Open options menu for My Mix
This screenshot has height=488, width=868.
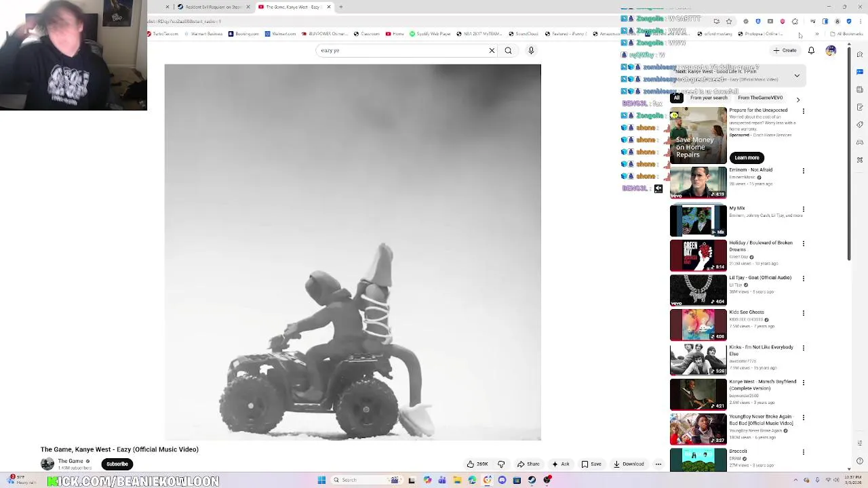(x=804, y=209)
